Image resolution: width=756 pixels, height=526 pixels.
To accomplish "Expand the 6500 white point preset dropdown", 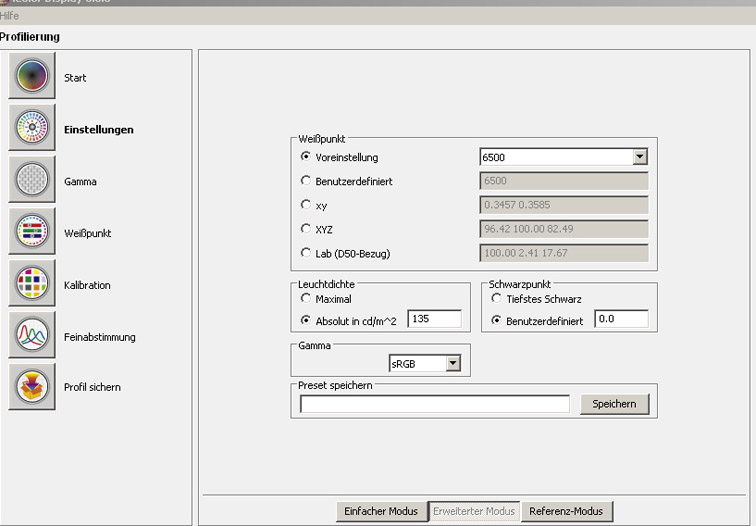I will (639, 157).
